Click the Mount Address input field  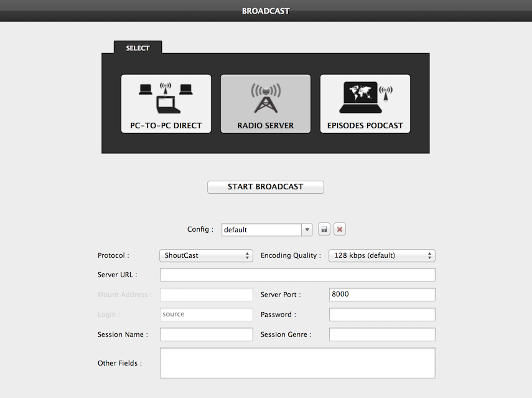[x=207, y=295]
